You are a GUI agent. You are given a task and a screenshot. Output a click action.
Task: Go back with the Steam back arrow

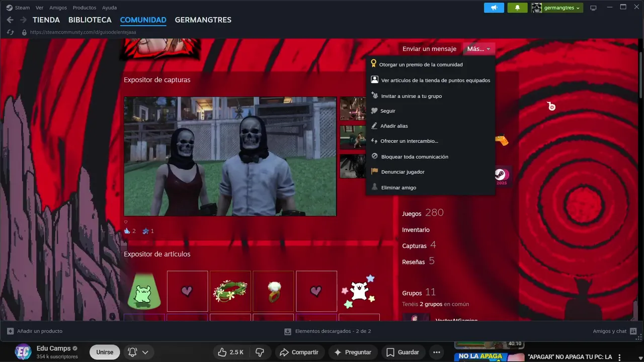pos(10,20)
